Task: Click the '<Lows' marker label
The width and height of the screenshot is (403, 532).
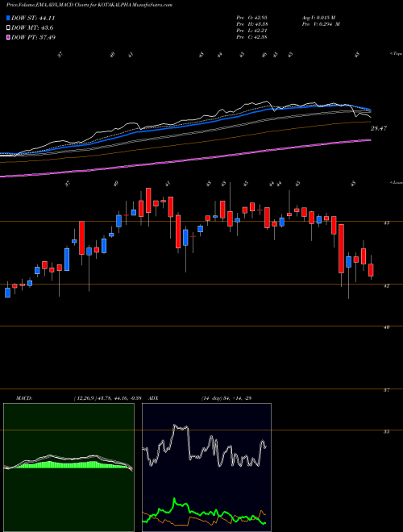Action: pyautogui.click(x=396, y=182)
